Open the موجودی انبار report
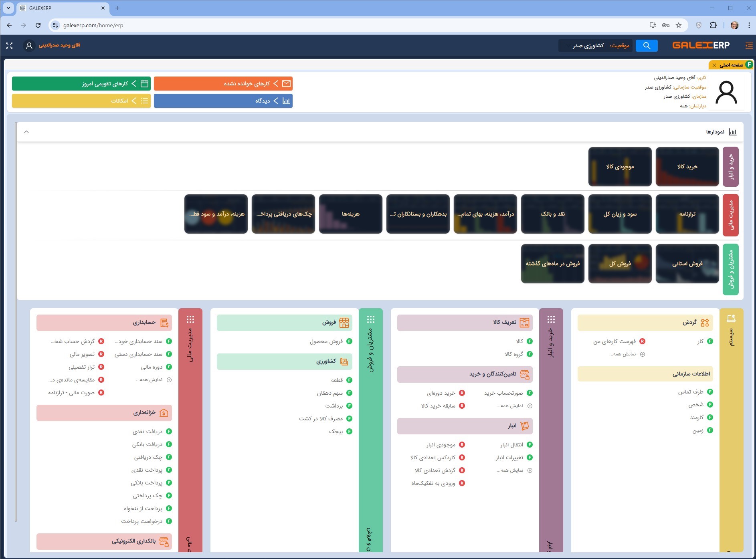The image size is (756, 559). click(x=445, y=445)
